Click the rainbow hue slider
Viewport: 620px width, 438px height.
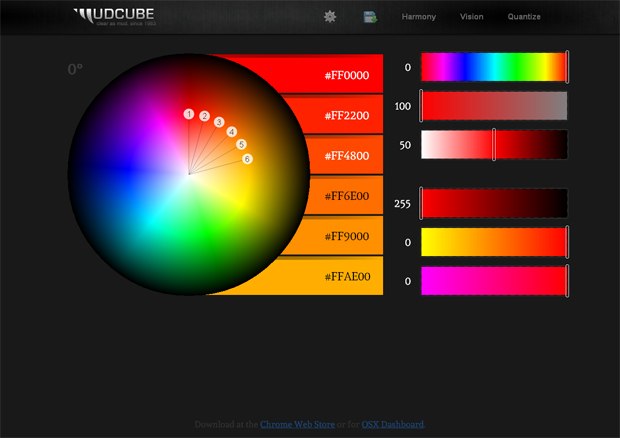click(494, 67)
